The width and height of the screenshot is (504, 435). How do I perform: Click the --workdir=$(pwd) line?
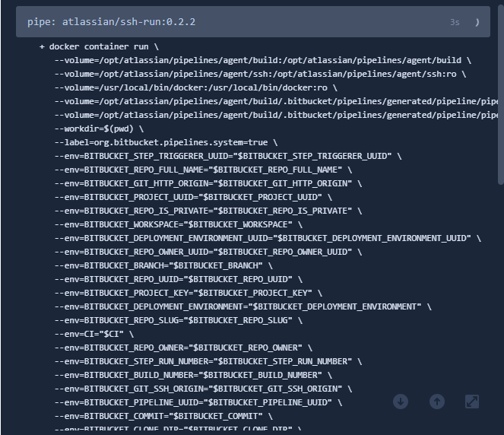99,129
